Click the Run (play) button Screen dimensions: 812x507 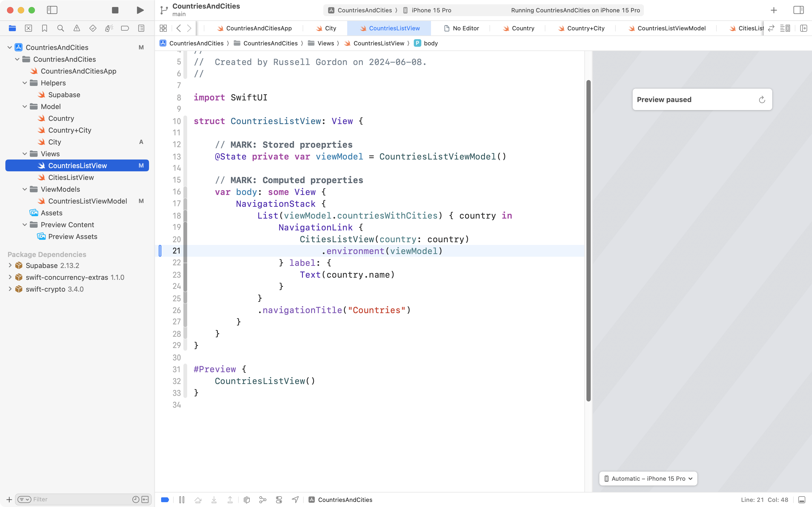pos(140,10)
